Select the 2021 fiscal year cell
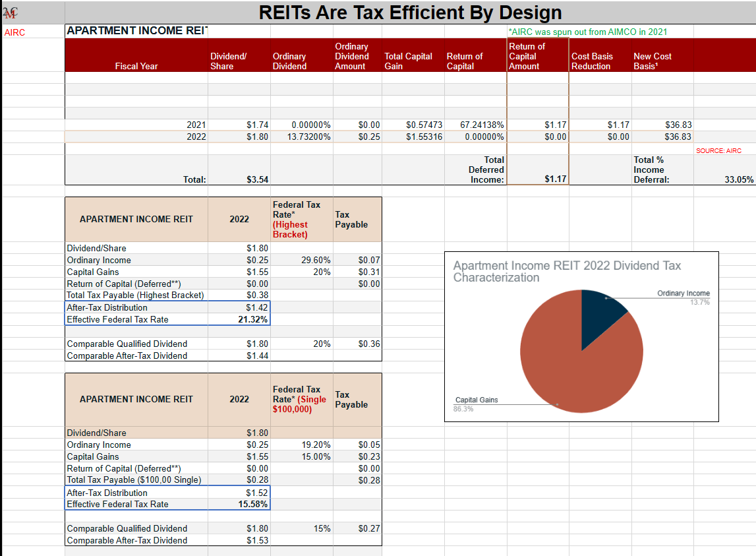This screenshot has height=556, width=756. click(196, 125)
